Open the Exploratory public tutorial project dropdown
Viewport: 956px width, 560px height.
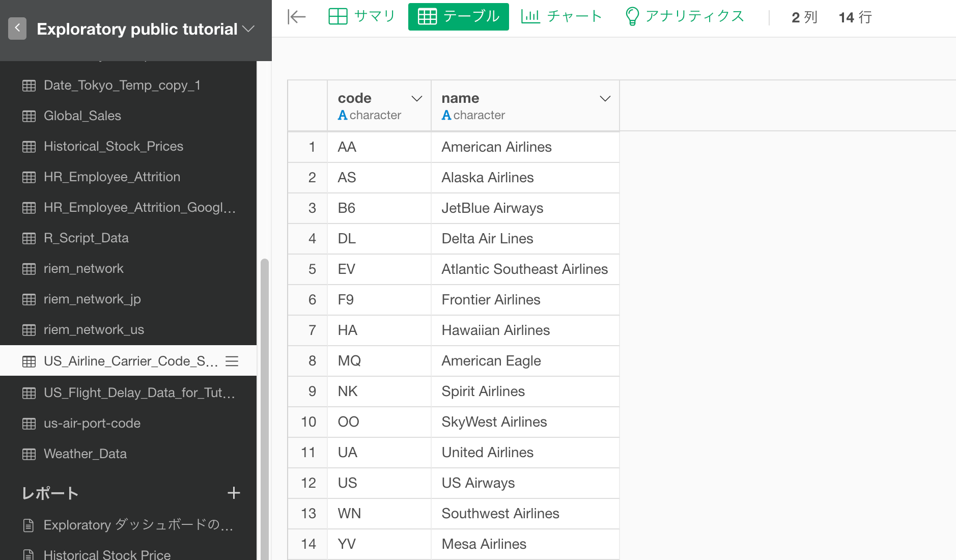[248, 29]
